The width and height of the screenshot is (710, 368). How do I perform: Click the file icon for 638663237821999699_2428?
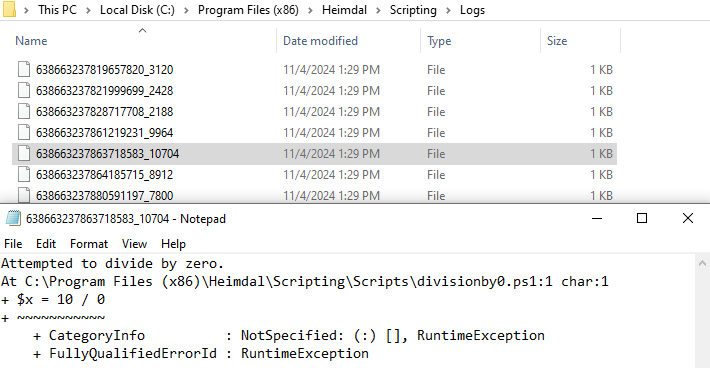[x=24, y=90]
